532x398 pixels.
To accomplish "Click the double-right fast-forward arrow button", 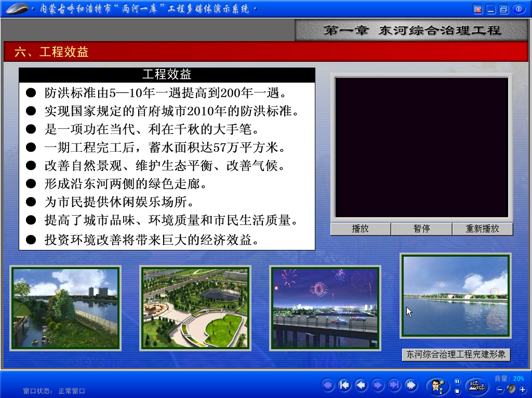I will coord(411,385).
